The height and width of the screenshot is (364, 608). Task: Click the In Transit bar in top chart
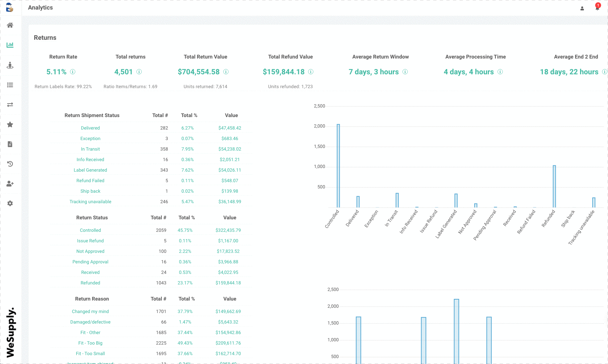pos(397,200)
